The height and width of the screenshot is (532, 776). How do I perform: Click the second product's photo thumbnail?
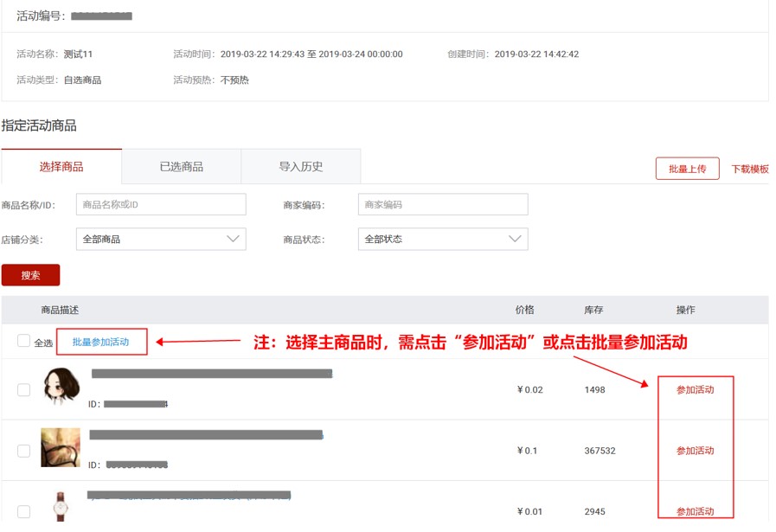coord(61,447)
